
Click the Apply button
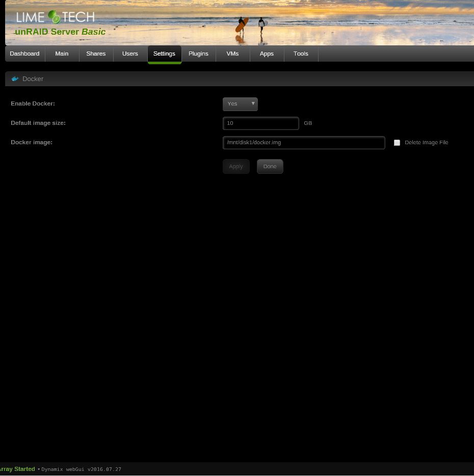click(236, 166)
